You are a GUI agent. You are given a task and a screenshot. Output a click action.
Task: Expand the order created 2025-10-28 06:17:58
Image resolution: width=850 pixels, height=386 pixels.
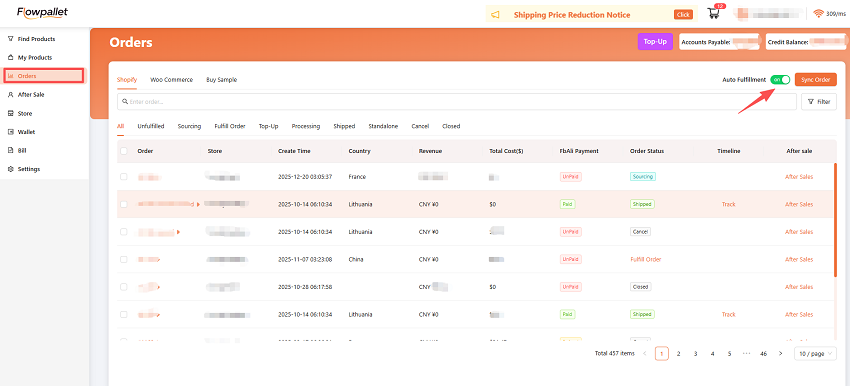(158, 287)
